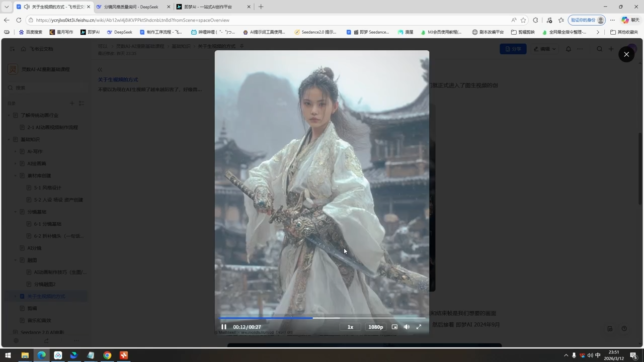
Task: Collapse the sidebar with the double-chevron icon
Action: pos(100,69)
